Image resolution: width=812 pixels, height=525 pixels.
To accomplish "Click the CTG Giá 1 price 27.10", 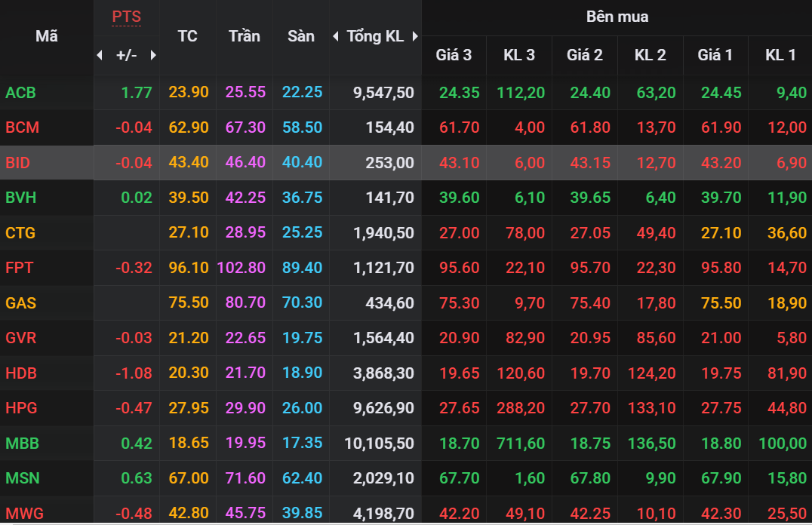I will [x=715, y=233].
